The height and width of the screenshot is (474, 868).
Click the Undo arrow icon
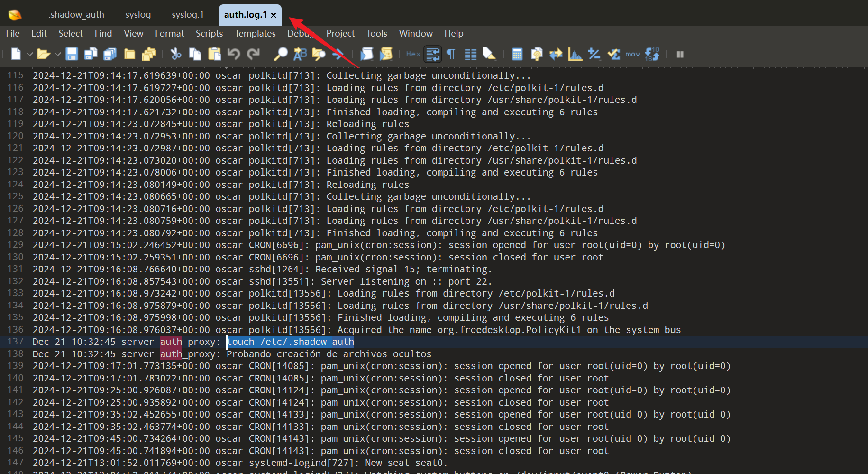tap(234, 54)
